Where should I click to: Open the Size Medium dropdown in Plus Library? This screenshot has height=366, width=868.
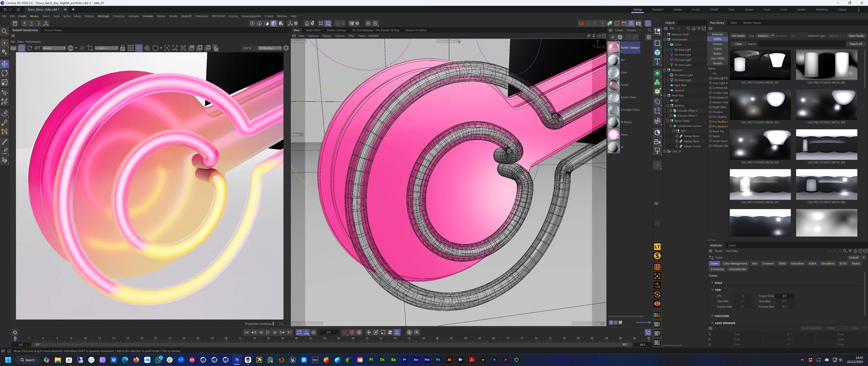tap(765, 36)
